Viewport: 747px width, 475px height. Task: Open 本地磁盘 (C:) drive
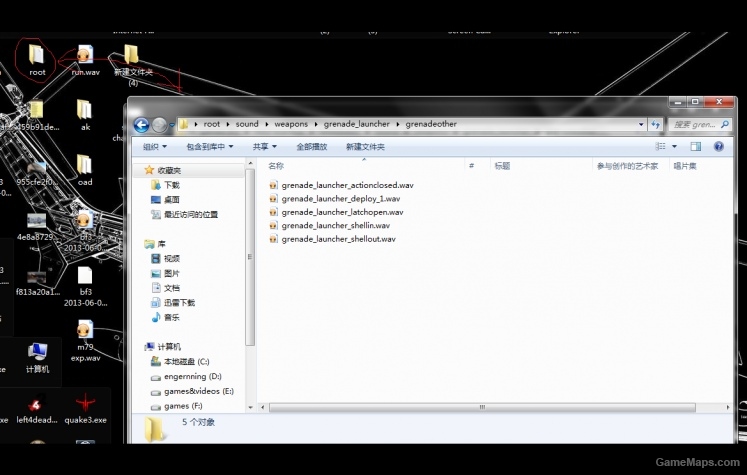coord(186,362)
